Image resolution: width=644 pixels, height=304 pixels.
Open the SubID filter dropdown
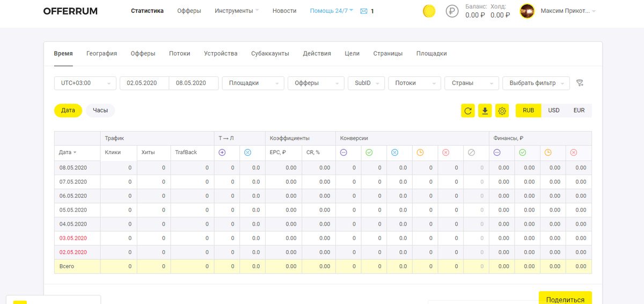coord(367,83)
